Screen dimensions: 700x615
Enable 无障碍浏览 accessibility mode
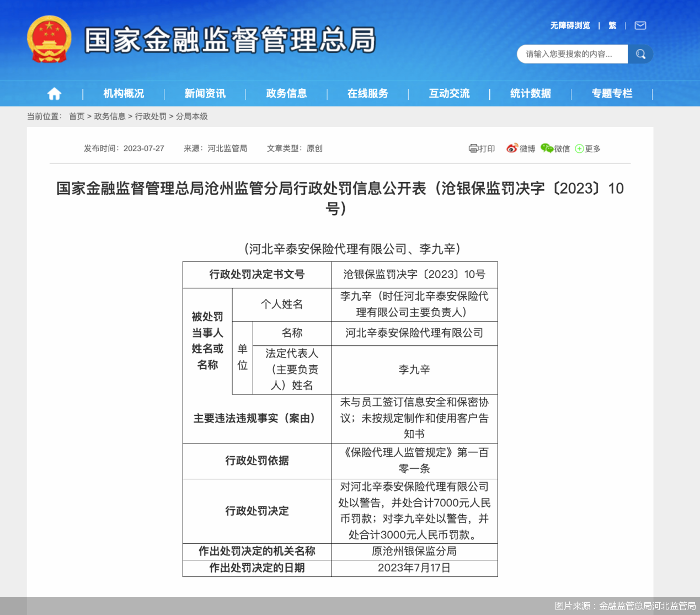568,25
